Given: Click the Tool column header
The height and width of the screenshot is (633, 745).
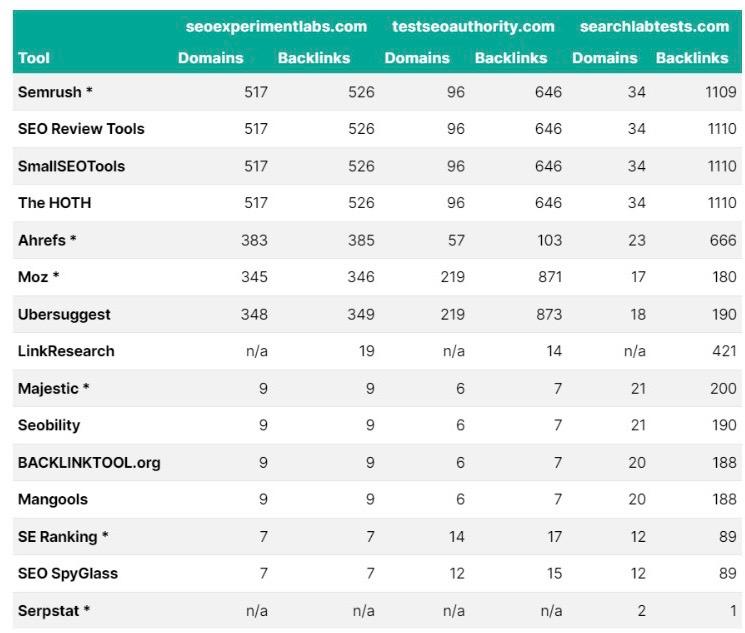Looking at the screenshot, I should point(34,58).
